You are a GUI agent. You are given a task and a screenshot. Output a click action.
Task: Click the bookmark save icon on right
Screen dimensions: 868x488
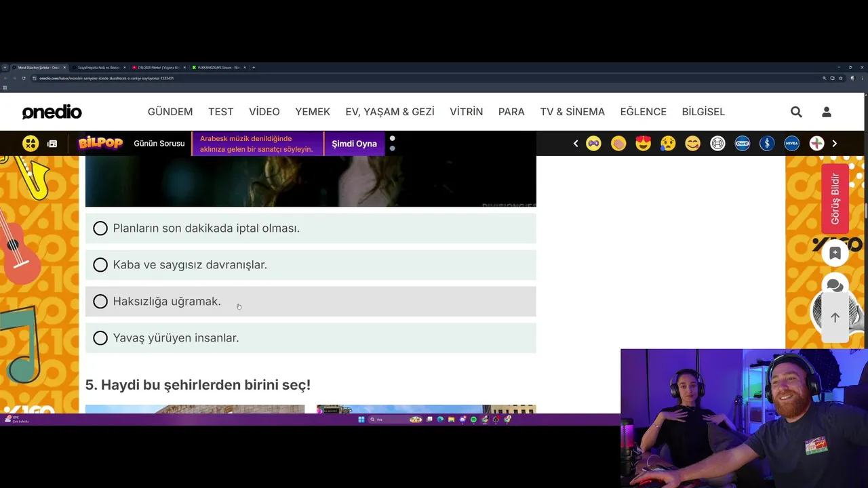(835, 253)
